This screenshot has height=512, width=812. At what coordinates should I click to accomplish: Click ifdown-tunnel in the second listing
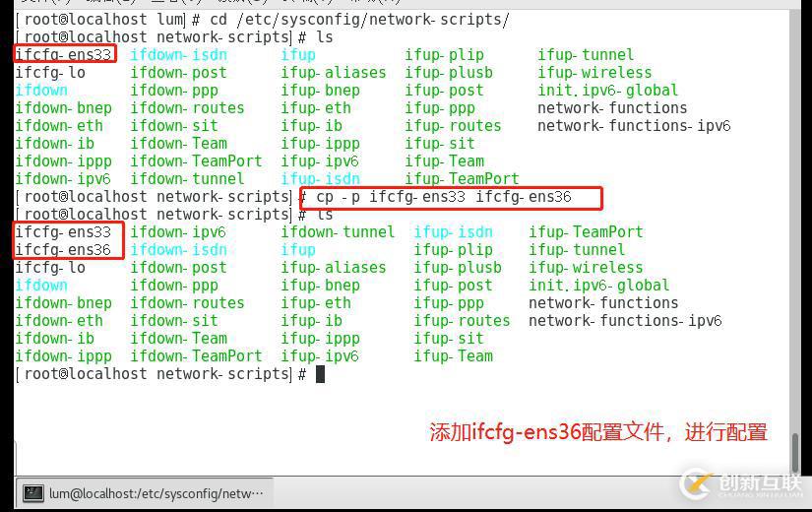(x=338, y=232)
